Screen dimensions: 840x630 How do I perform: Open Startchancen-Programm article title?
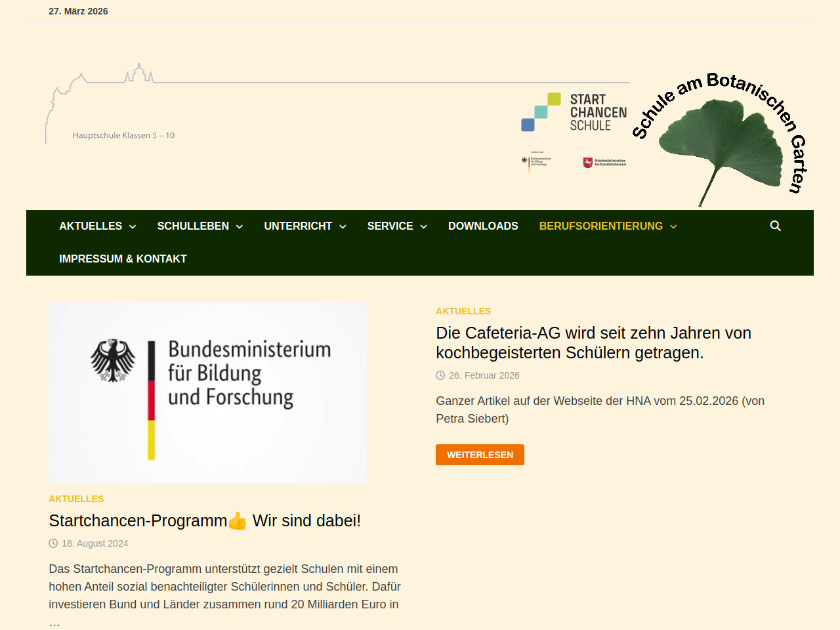coord(204,520)
